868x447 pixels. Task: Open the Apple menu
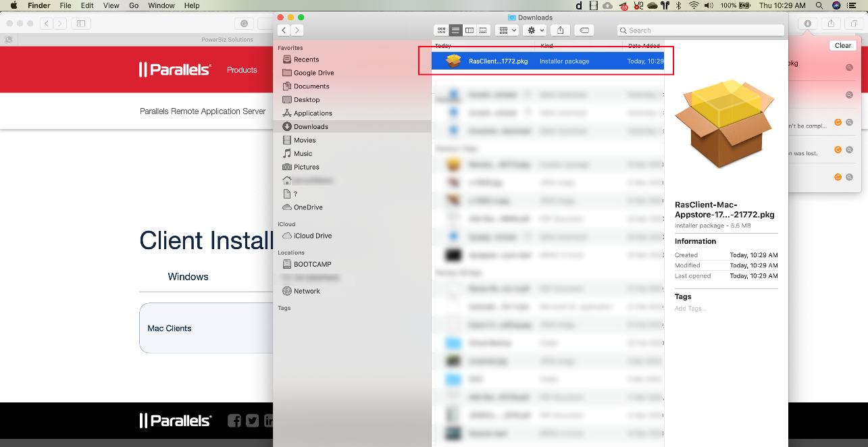pyautogui.click(x=13, y=5)
